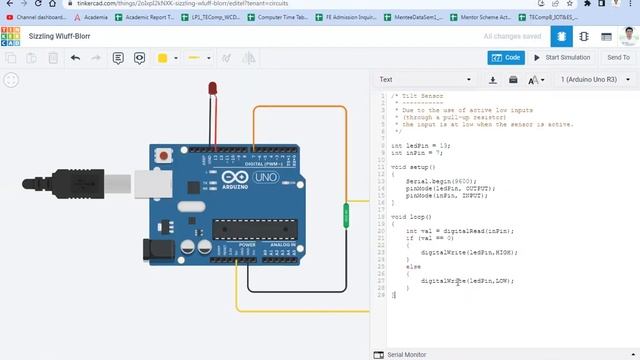Open the font size dropdown
This screenshot has width=640, height=360.
tap(536, 80)
